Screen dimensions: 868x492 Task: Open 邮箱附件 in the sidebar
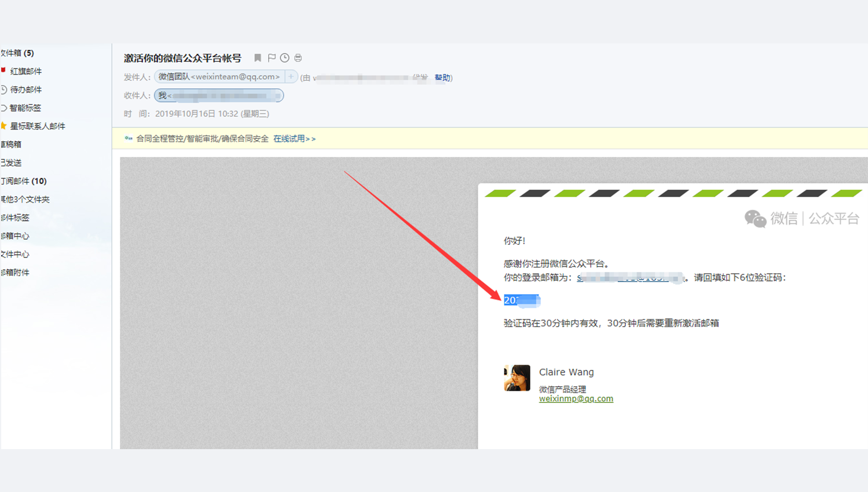[15, 273]
